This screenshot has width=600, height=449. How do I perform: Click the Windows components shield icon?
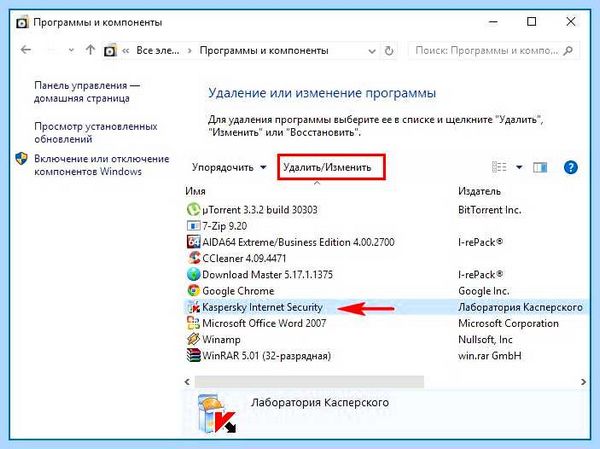(21, 158)
